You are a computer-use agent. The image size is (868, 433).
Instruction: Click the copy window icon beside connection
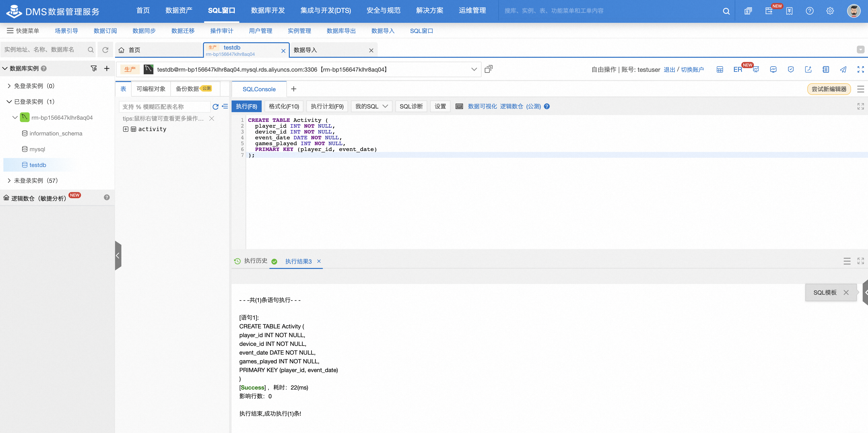pyautogui.click(x=488, y=69)
